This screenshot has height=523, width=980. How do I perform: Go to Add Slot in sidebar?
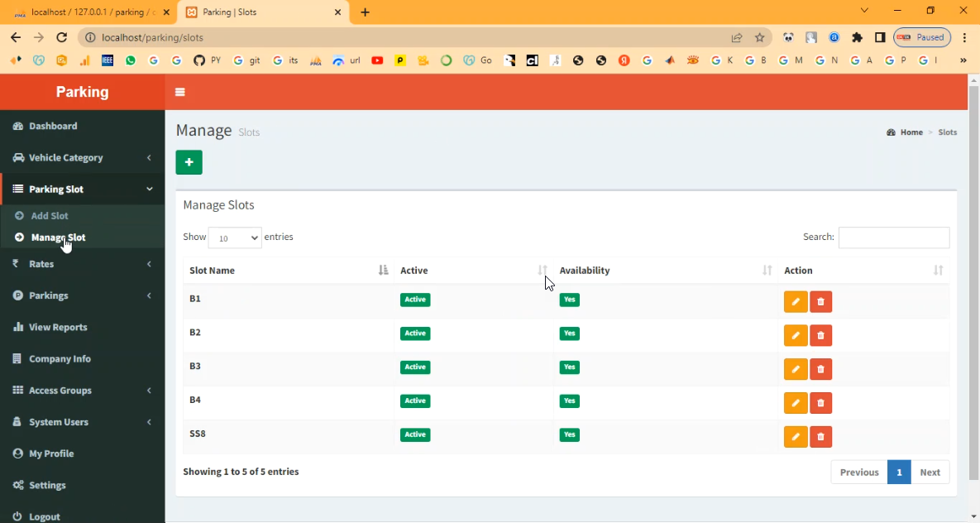click(x=50, y=216)
